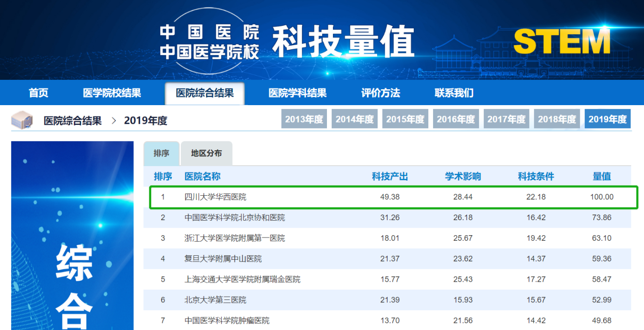Click 上海交通大学医学院附属瑞金医院 hospital name
Viewport: 644px width, 330px height.
tap(242, 279)
